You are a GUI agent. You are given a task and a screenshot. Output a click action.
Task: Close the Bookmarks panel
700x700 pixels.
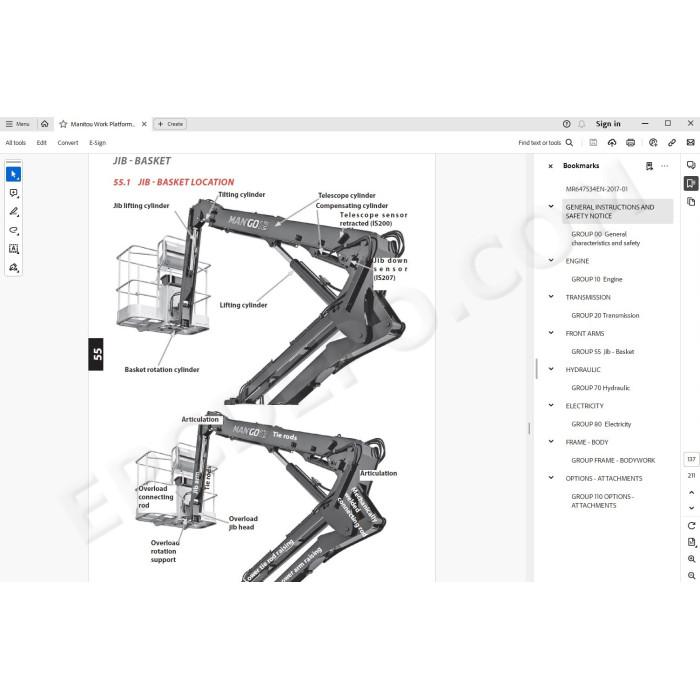[550, 166]
